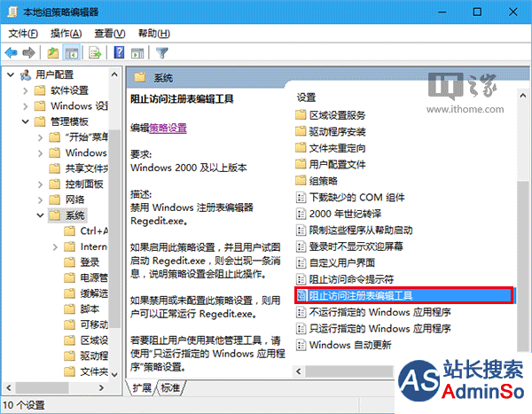Image resolution: width=532 pixels, height=414 pixels.
Task: Select the 管理模板 tree folder
Action: [x=69, y=121]
